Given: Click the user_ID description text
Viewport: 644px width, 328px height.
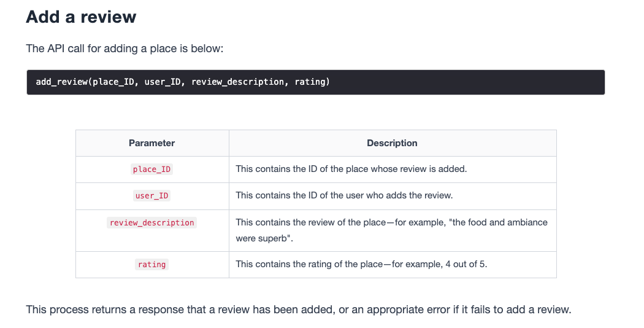Looking at the screenshot, I should (344, 195).
